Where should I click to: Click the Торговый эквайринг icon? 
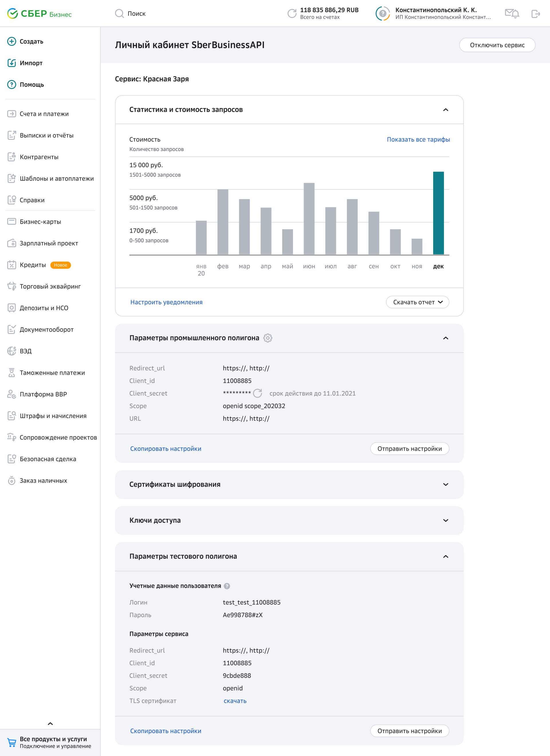click(x=12, y=286)
